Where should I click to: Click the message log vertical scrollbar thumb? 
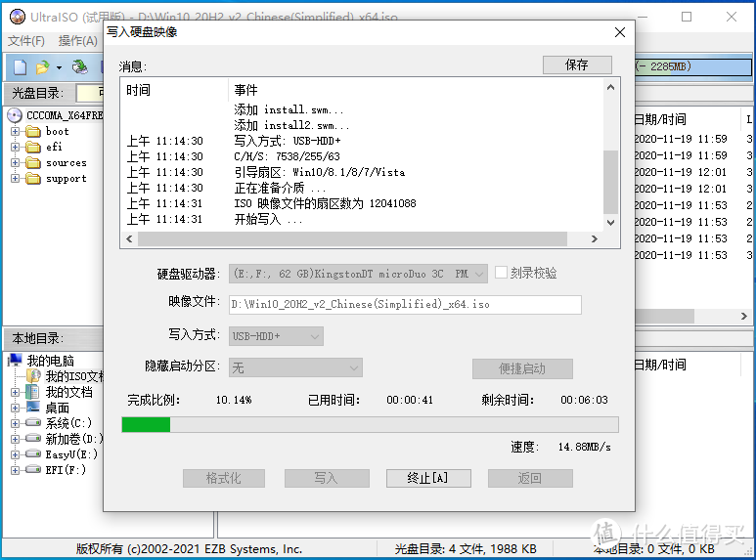click(x=610, y=182)
